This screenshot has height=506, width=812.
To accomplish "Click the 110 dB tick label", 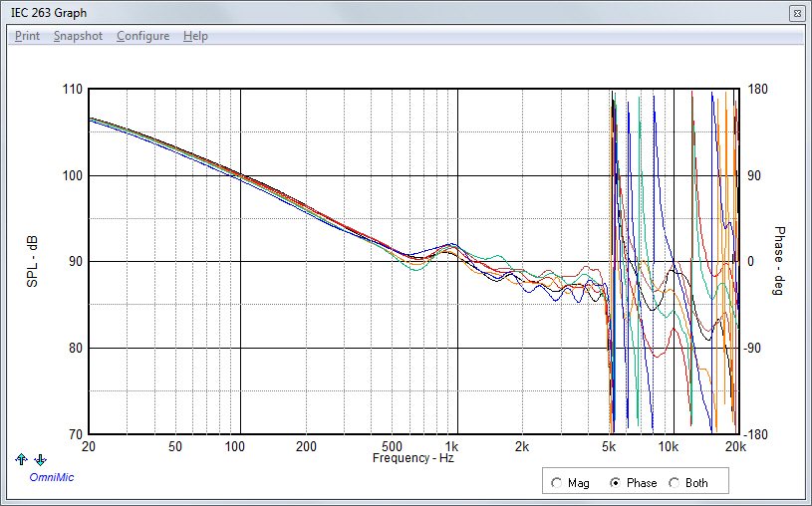I will (x=72, y=90).
